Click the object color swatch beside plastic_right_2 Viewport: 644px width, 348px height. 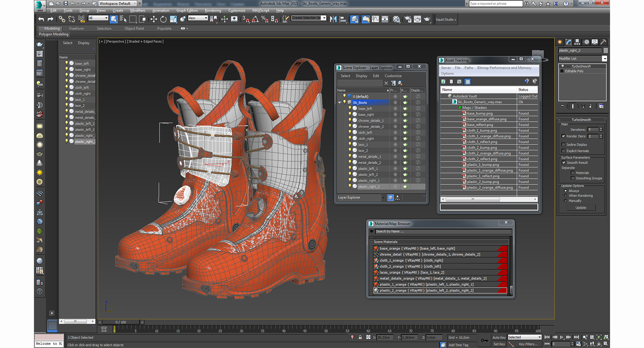(x=605, y=50)
